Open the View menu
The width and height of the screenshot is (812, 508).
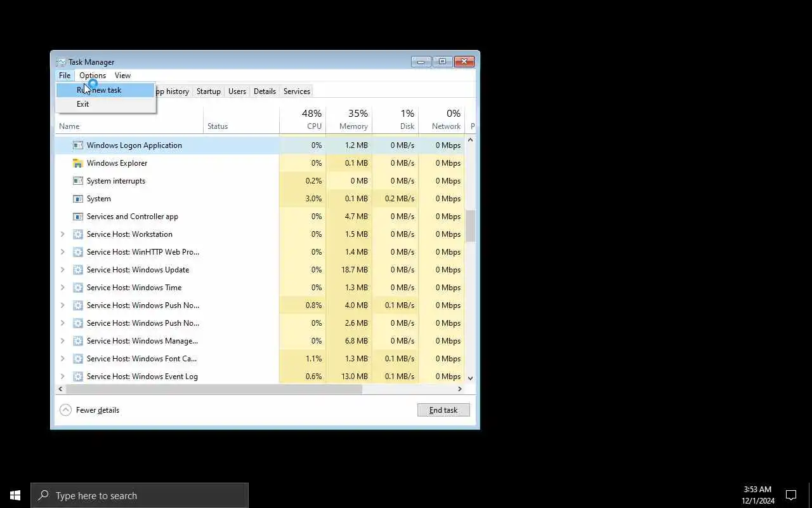(x=122, y=76)
